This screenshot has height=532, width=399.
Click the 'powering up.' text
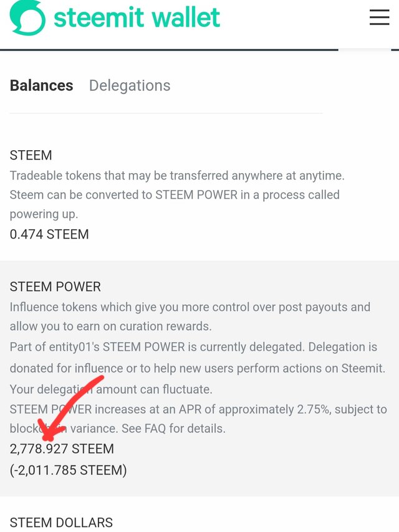click(x=44, y=214)
